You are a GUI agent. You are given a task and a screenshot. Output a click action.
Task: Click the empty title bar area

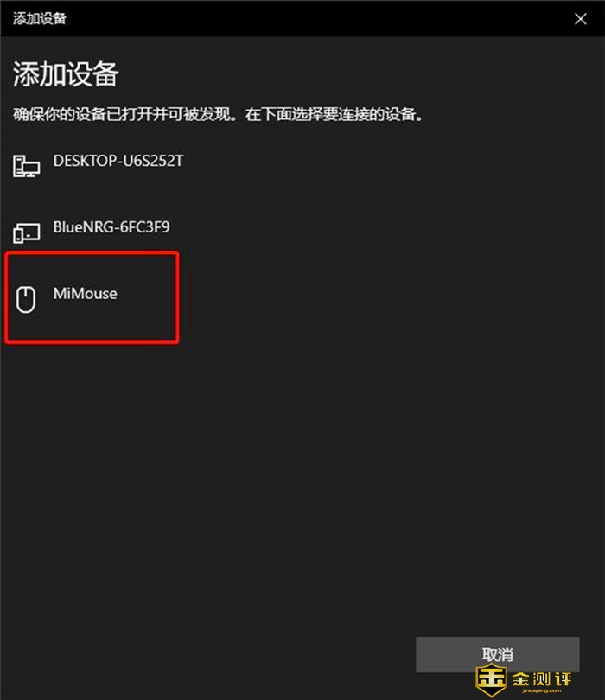(313, 19)
